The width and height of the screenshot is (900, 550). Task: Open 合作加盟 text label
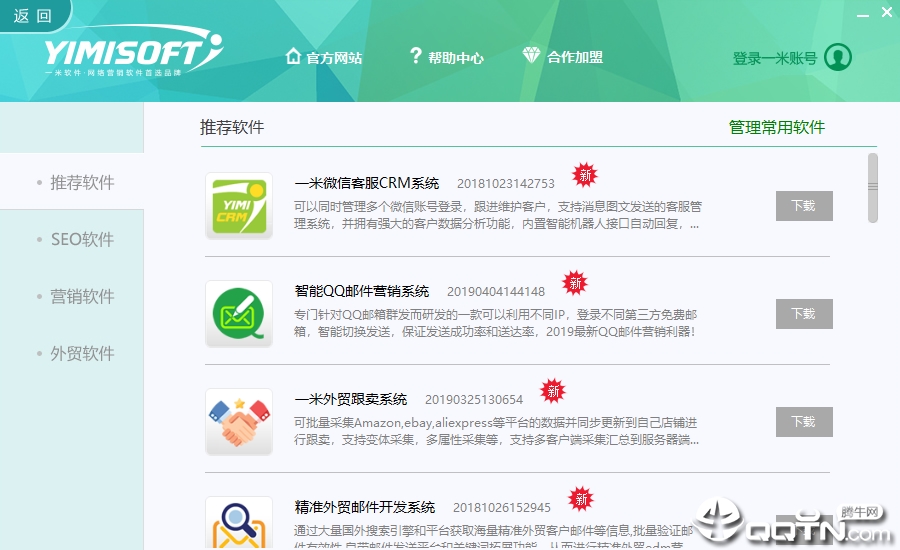(x=575, y=57)
